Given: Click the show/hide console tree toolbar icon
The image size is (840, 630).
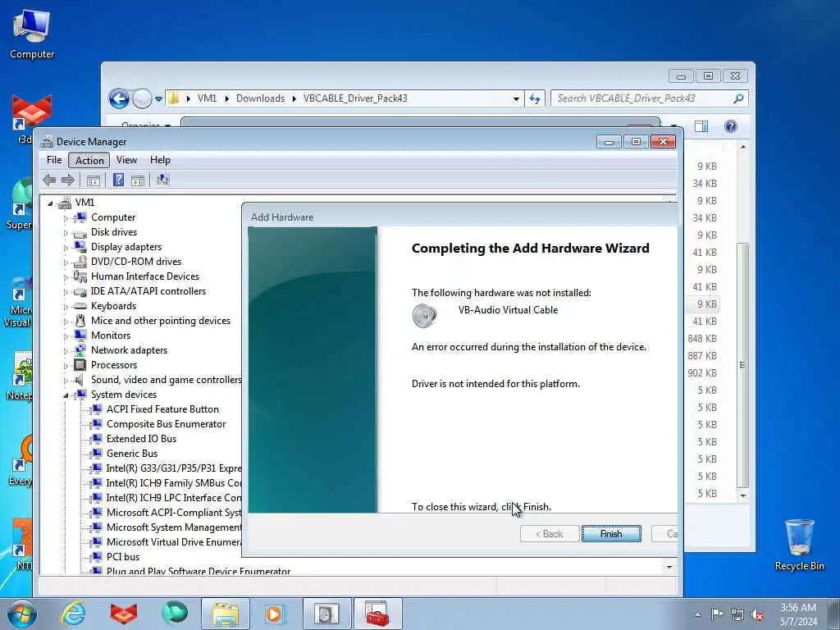Looking at the screenshot, I should click(x=94, y=180).
